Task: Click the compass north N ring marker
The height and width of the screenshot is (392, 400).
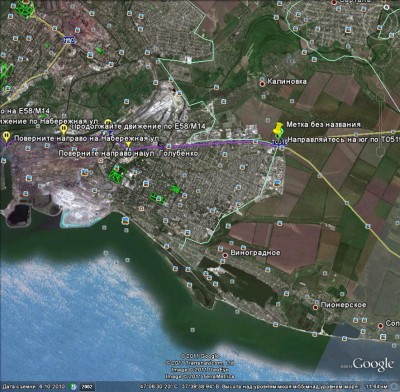Action: (x=387, y=7)
